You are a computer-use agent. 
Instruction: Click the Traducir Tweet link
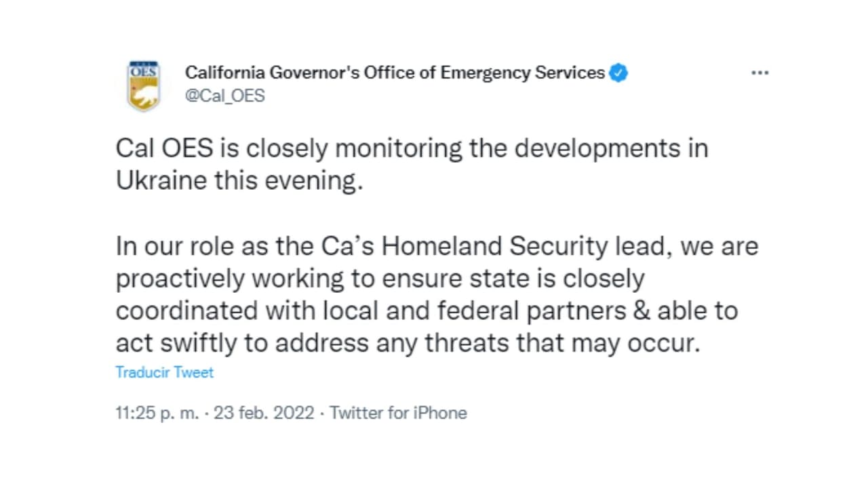[164, 372]
